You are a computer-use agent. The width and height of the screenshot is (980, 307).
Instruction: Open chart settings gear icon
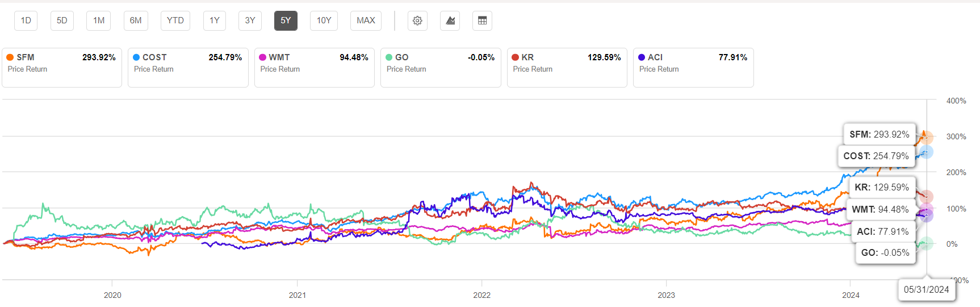click(x=417, y=21)
